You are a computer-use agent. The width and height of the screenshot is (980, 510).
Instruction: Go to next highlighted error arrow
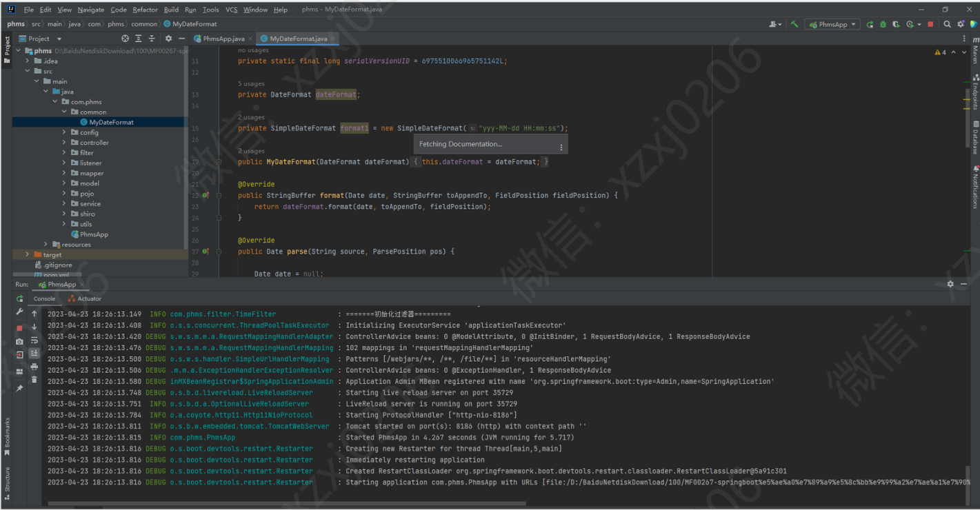click(x=964, y=52)
